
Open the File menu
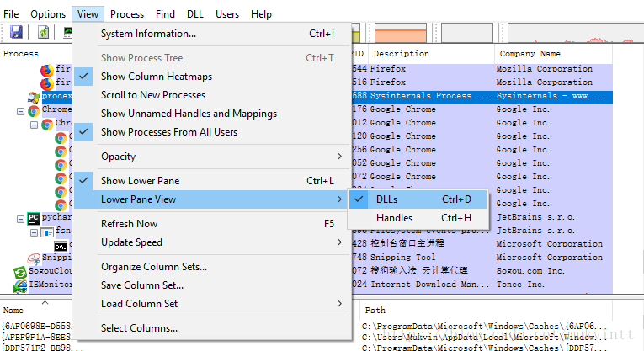[11, 14]
